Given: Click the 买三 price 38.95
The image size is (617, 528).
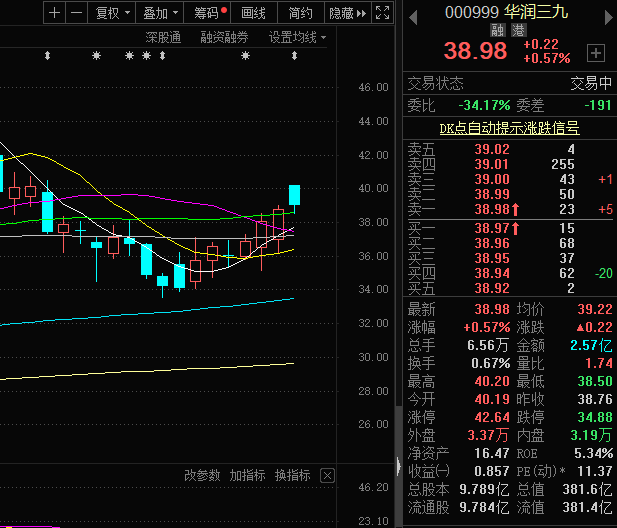Looking at the screenshot, I should coord(492,258).
